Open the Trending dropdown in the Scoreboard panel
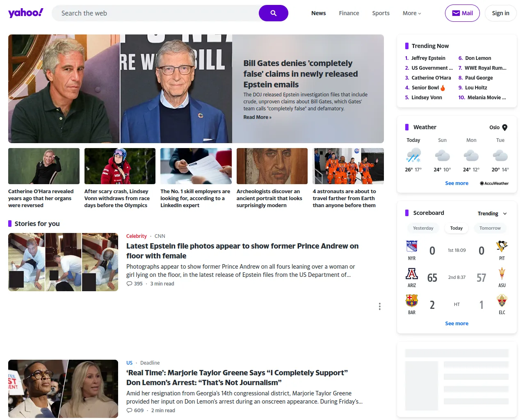Image resolution: width=525 pixels, height=420 pixels. coord(492,213)
